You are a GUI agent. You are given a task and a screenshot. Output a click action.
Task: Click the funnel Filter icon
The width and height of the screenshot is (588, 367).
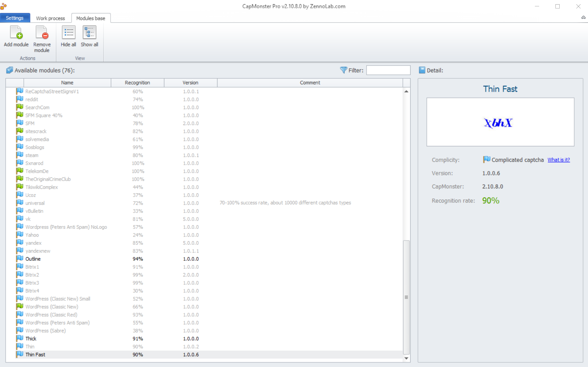(343, 70)
